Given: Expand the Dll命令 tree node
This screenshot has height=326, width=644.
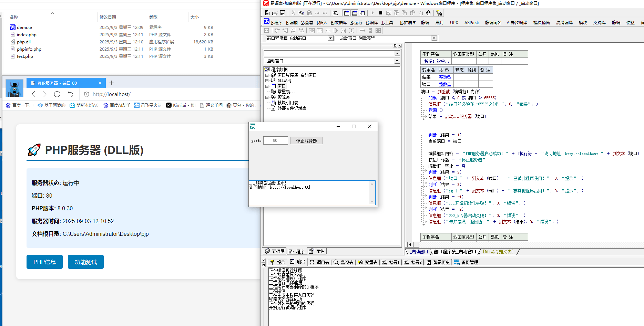Looking at the screenshot, I should click(x=267, y=81).
